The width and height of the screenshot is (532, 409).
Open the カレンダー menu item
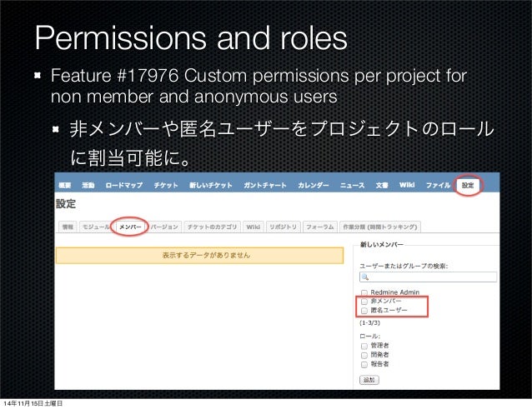tap(314, 186)
